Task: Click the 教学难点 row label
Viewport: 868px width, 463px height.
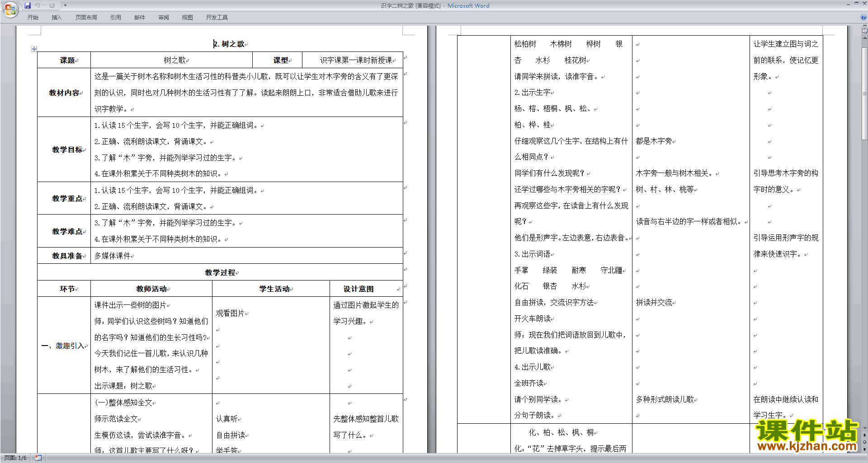Action: (67, 231)
